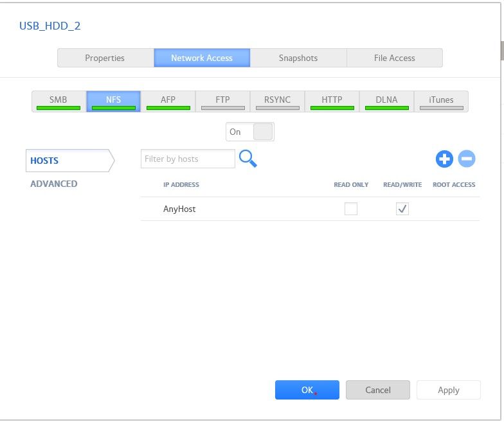Check Read Only for AnyHost
This screenshot has height=422, width=504.
pos(351,209)
